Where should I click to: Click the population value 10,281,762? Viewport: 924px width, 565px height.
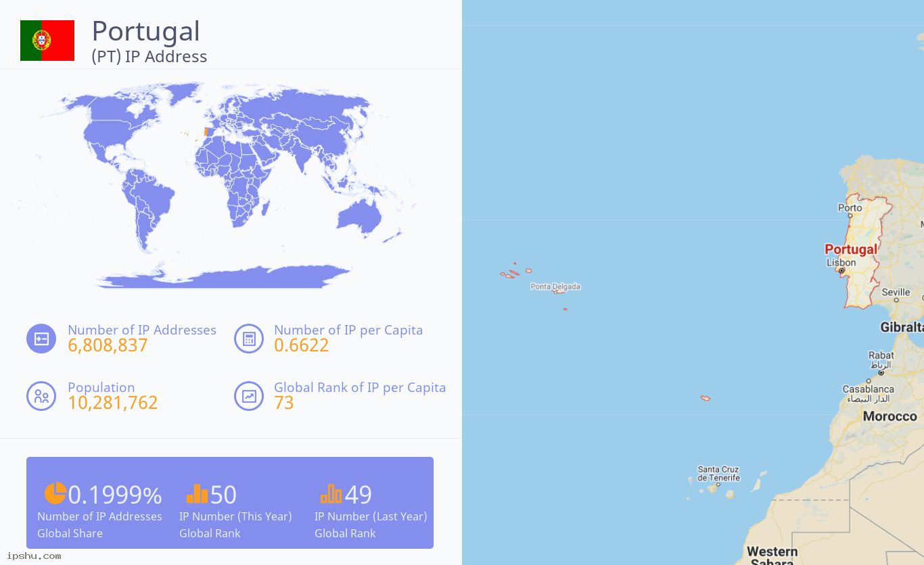click(x=113, y=403)
